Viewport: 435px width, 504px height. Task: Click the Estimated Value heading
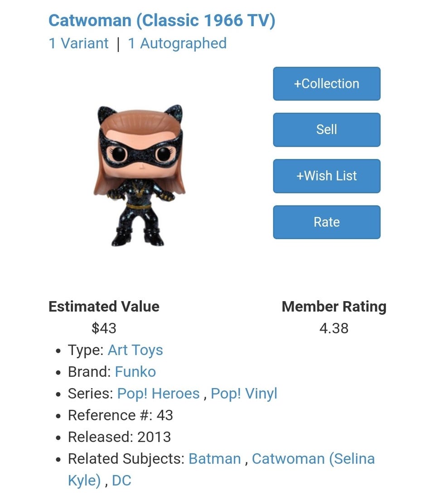tap(104, 307)
